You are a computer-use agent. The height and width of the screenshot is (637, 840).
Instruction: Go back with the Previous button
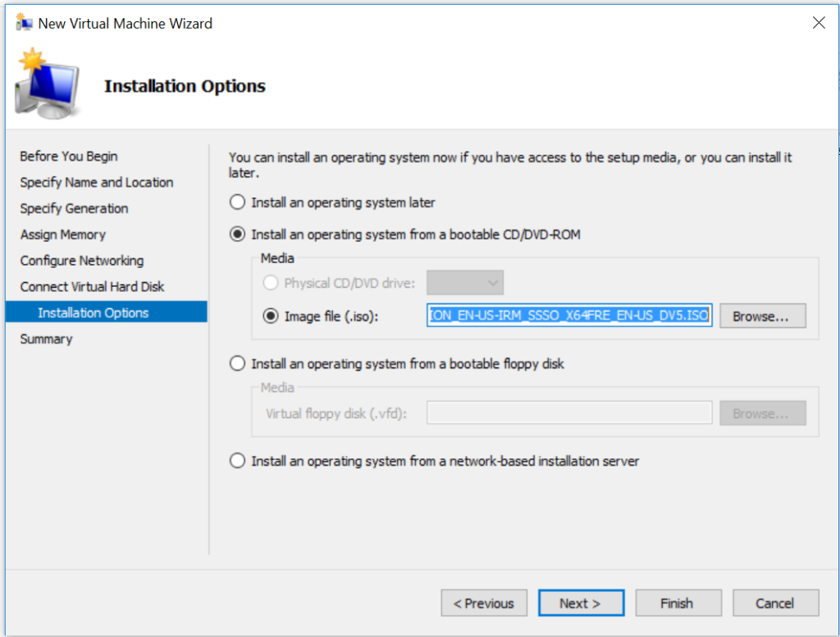pos(484,603)
